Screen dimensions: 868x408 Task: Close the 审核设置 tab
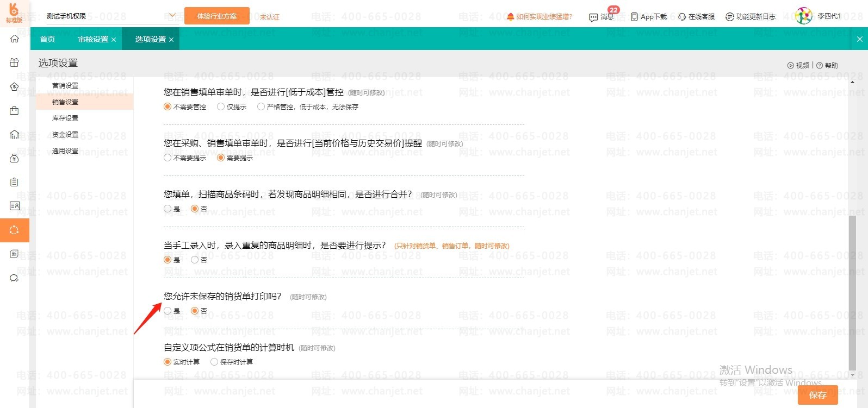[x=114, y=40]
